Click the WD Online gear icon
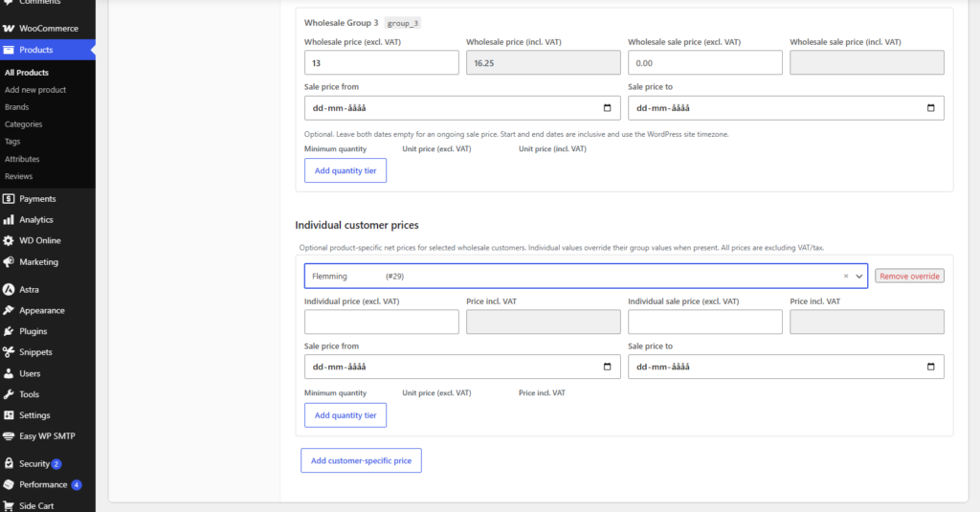 [9, 240]
